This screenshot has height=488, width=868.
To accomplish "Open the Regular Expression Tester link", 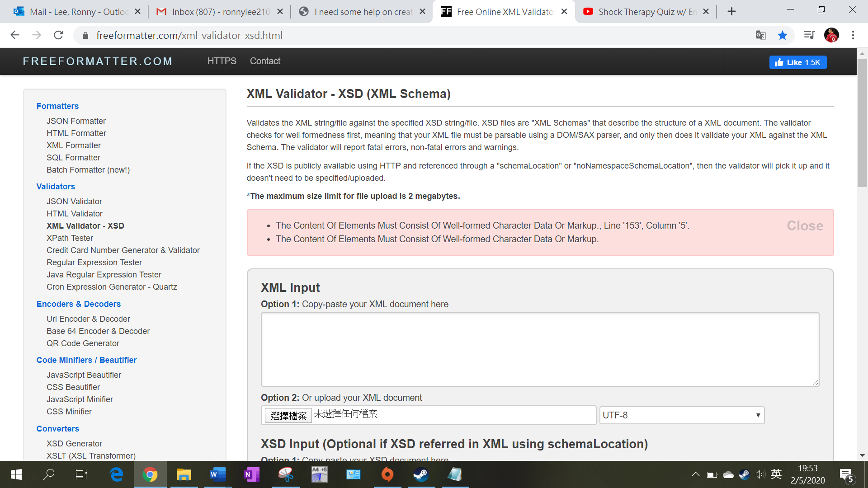I will (94, 263).
